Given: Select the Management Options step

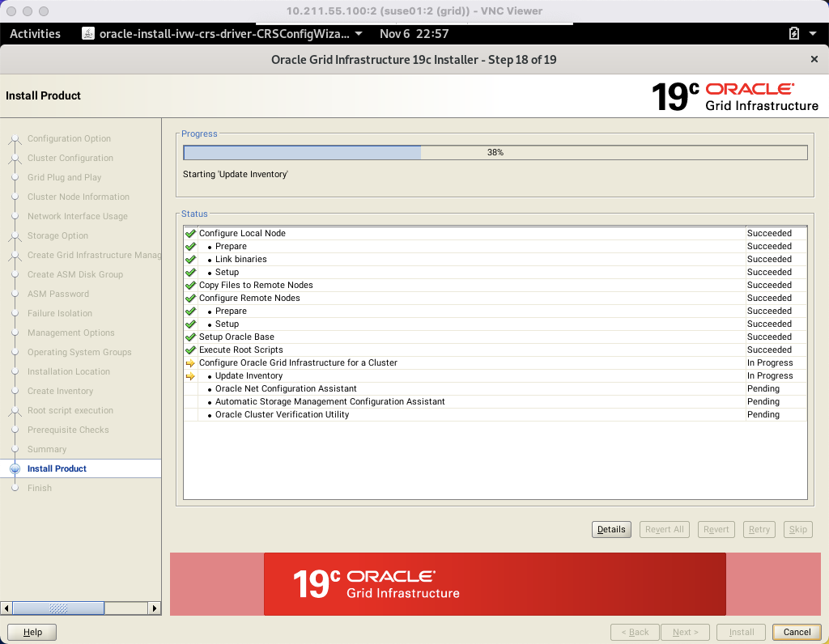Looking at the screenshot, I should [71, 333].
